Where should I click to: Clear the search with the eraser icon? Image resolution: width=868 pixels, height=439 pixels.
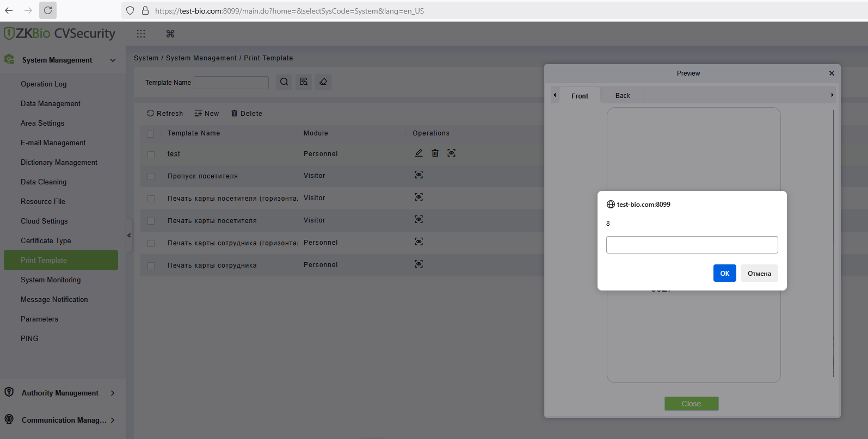coord(323,82)
